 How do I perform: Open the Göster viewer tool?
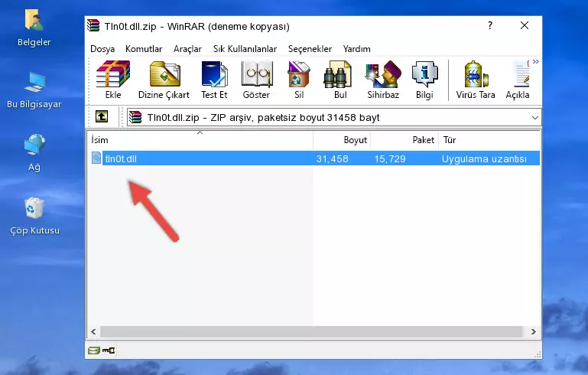pyautogui.click(x=256, y=80)
